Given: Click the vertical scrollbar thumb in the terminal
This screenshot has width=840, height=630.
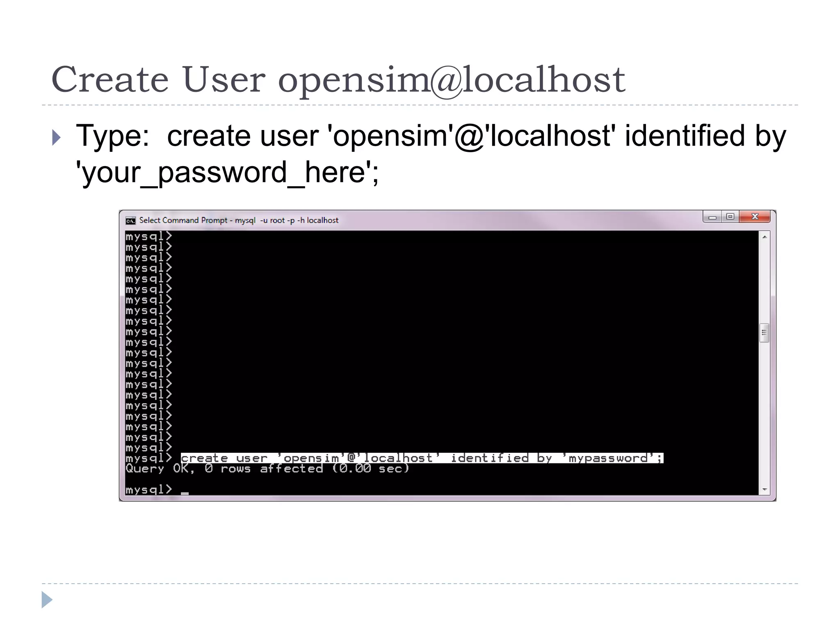Looking at the screenshot, I should point(764,333).
